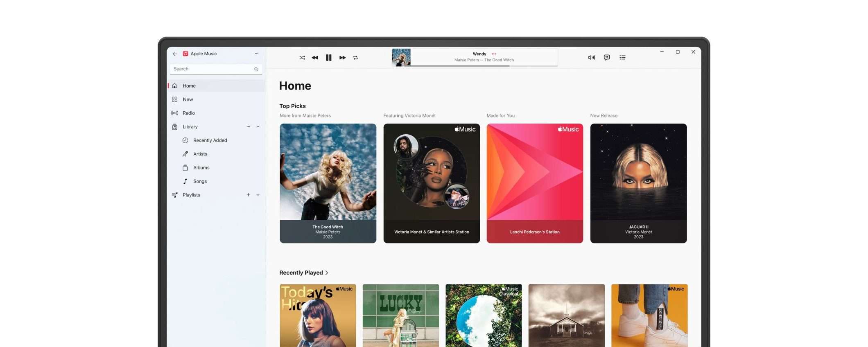Open the Apple Music app logo
Image resolution: width=868 pixels, height=347 pixels.
[185, 54]
